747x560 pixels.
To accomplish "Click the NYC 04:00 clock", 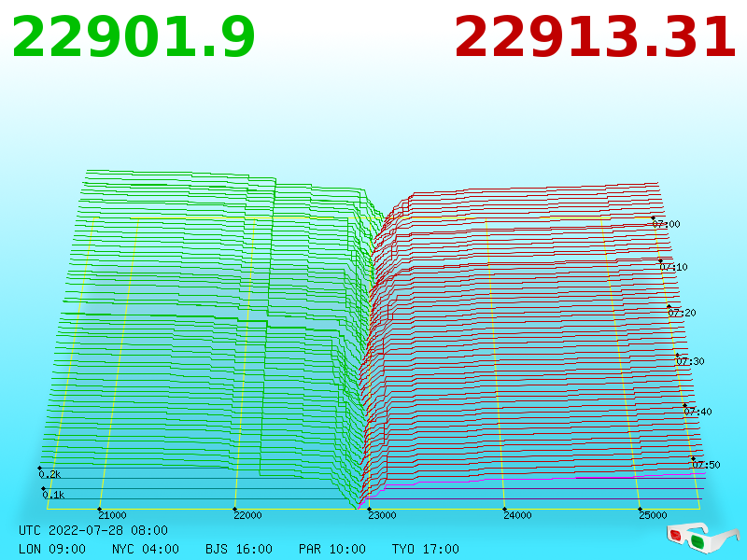I will [x=146, y=549].
